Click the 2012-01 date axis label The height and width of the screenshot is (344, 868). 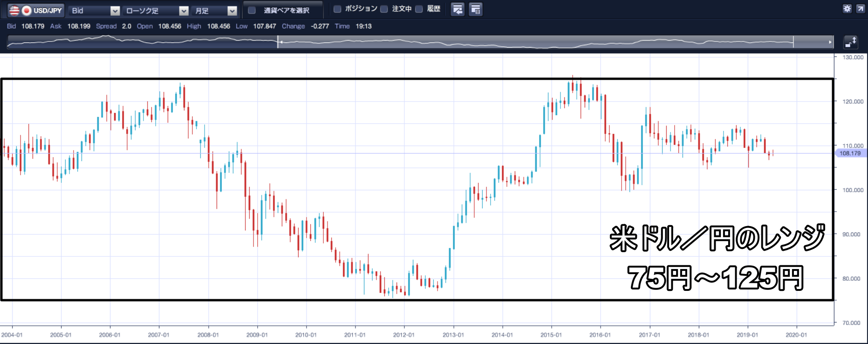(x=403, y=335)
